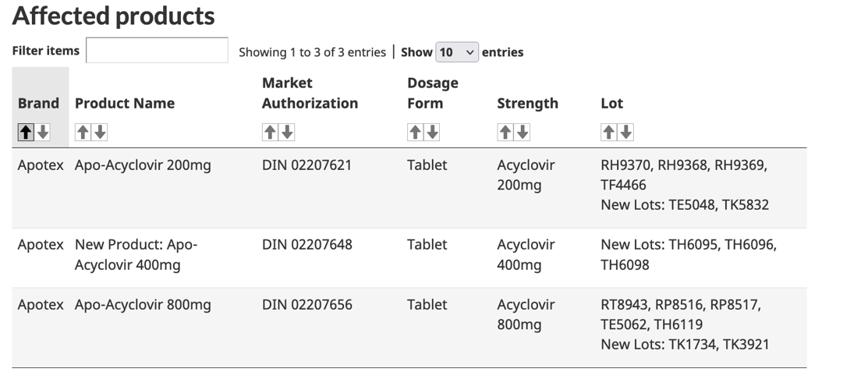
Task: Open the Show entries dropdown
Action: (x=457, y=52)
